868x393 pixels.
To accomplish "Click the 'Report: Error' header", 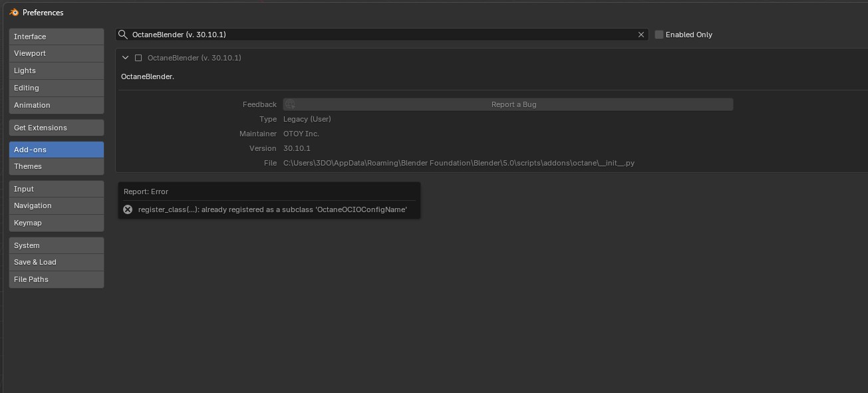I will tap(146, 192).
